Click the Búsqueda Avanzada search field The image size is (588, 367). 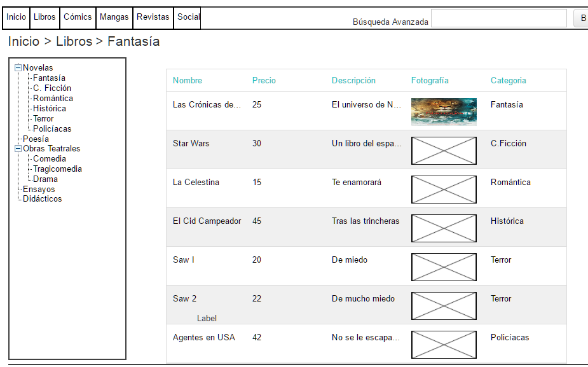point(499,18)
